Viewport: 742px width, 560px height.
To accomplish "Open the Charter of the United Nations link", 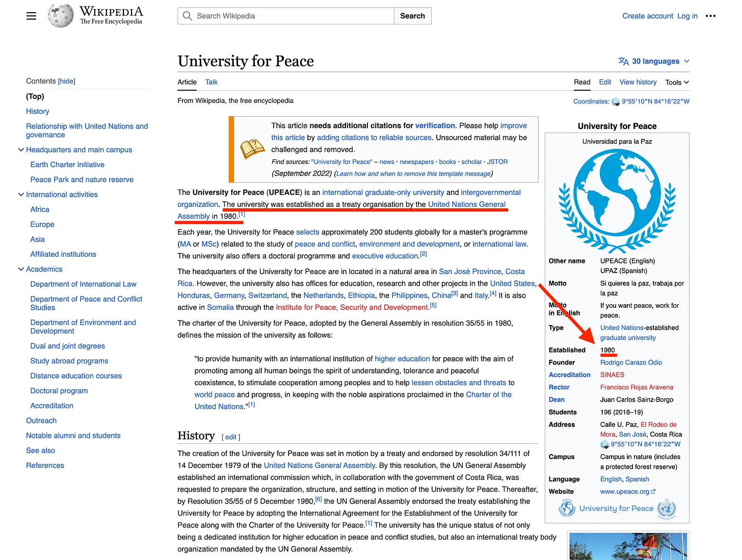I will point(489,395).
